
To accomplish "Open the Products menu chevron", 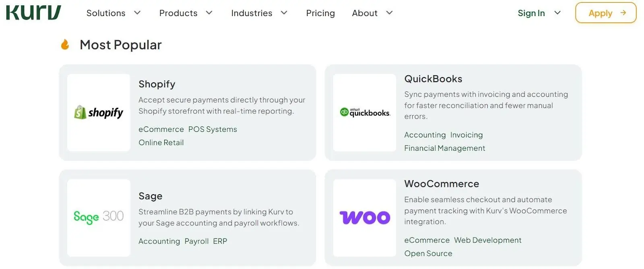I will coord(209,13).
